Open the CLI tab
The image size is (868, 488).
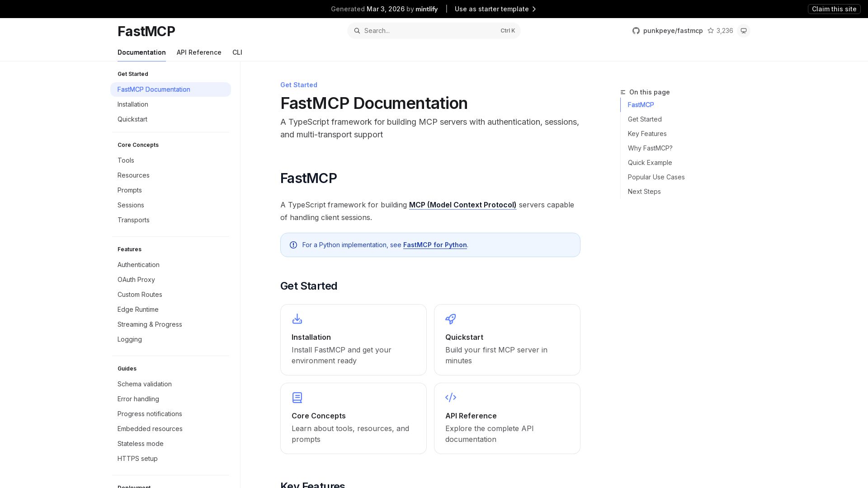click(x=237, y=52)
